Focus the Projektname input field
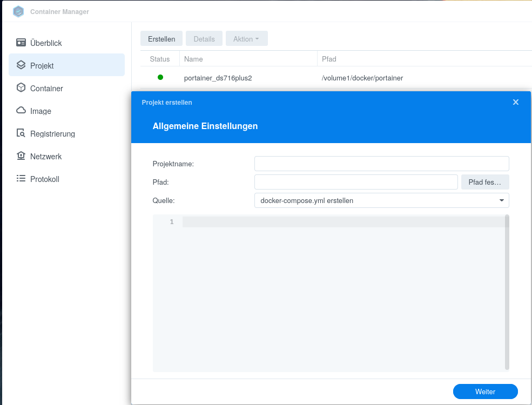 pos(382,164)
